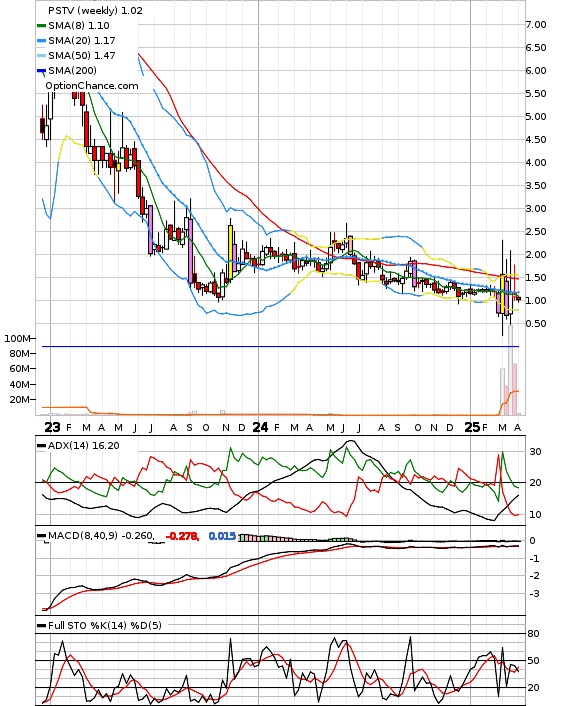
Task: Click the blue SMA(20) legend swatch
Action: click(x=41, y=41)
